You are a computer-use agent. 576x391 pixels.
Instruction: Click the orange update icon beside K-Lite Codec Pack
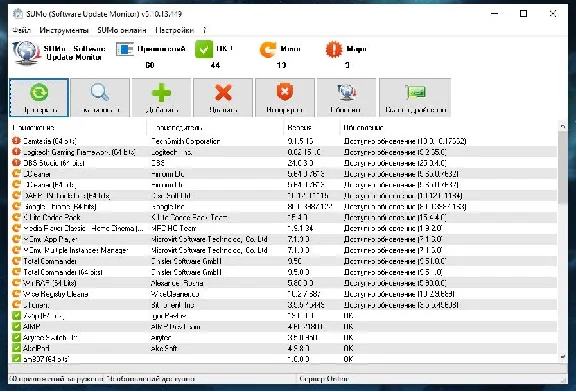[x=16, y=217]
